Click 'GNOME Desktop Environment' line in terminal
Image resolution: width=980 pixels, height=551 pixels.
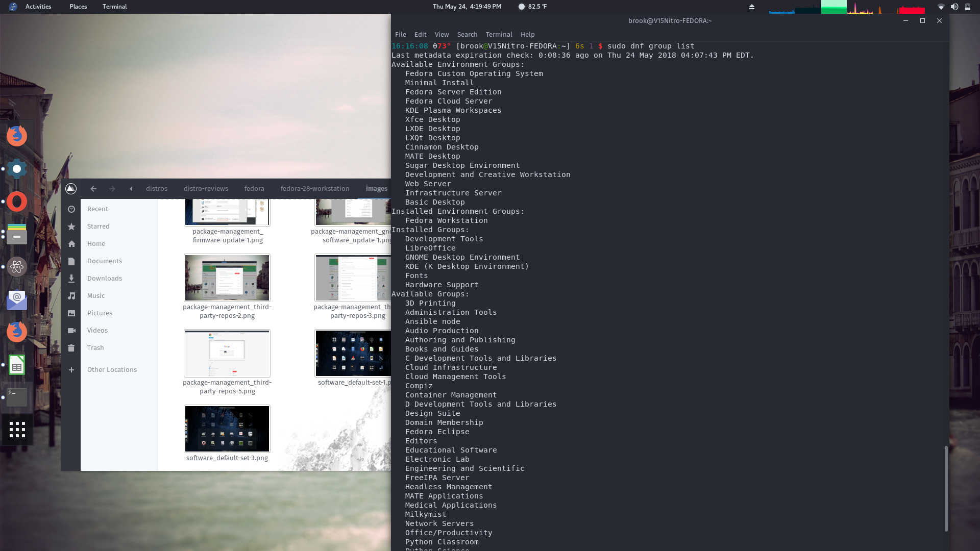pyautogui.click(x=462, y=258)
